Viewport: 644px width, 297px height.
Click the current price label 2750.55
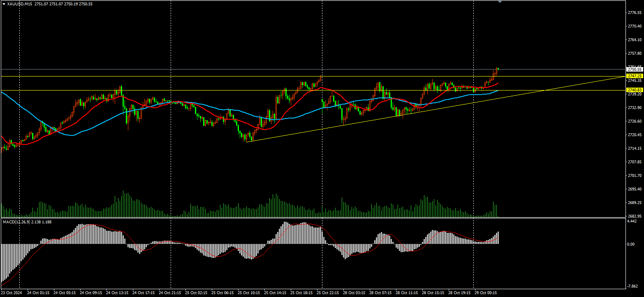(x=635, y=69)
